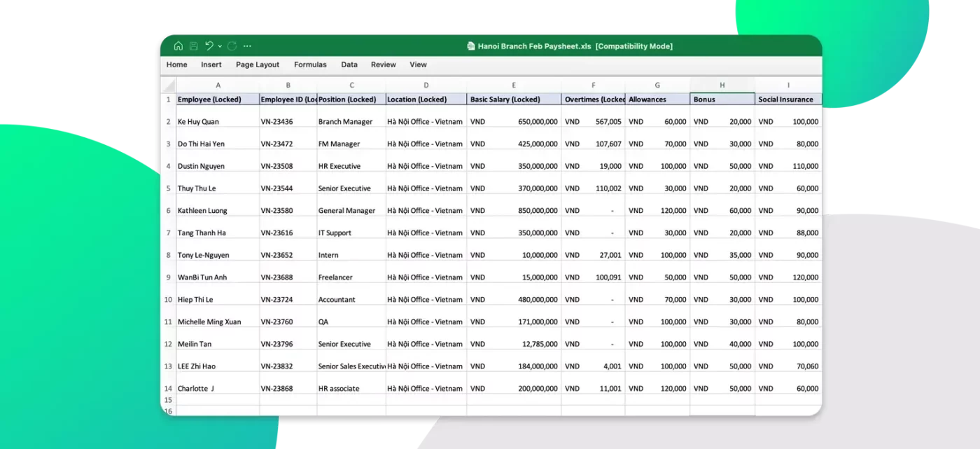Open the Page Layout tab

coord(258,64)
